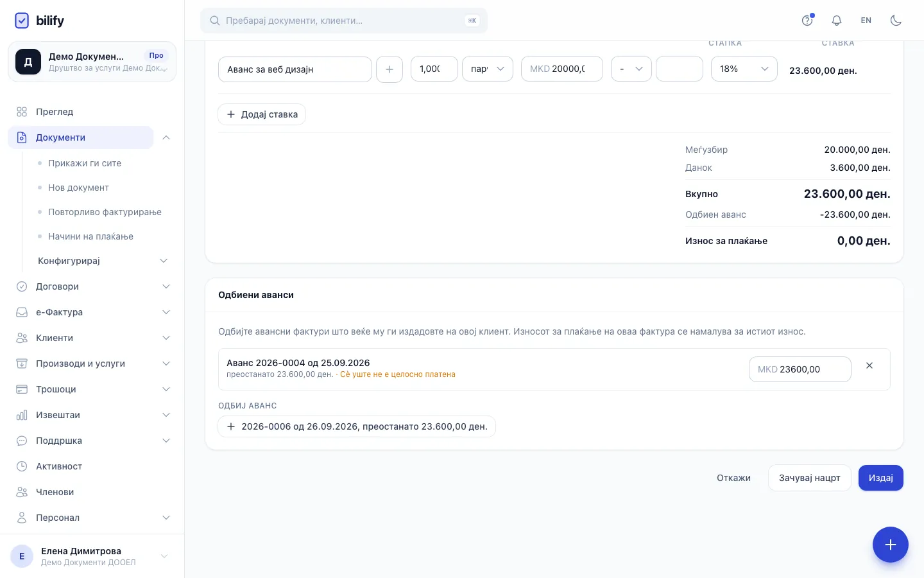Image resolution: width=924 pixels, height=578 pixels.
Task: Click the Договори sidebar icon
Action: point(22,286)
